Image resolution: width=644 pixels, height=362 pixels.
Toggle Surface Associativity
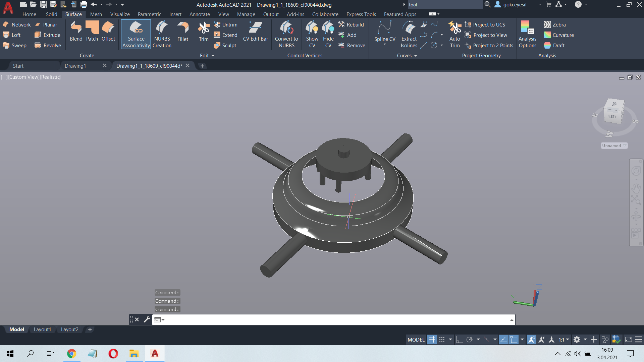136,35
